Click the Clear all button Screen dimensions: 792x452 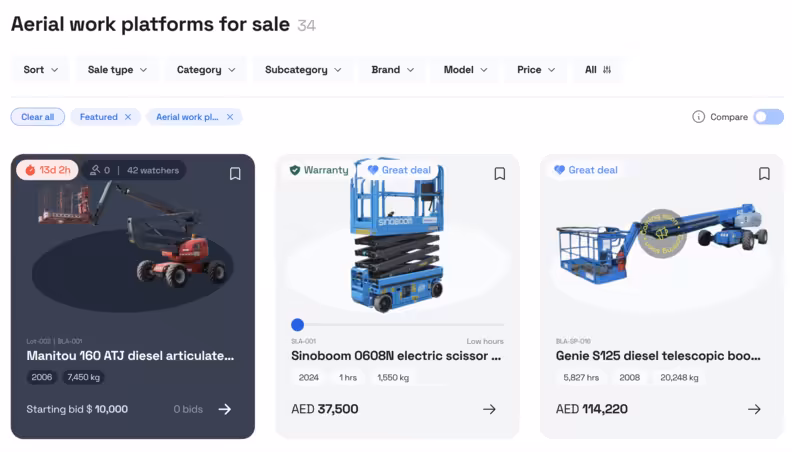pyautogui.click(x=38, y=117)
